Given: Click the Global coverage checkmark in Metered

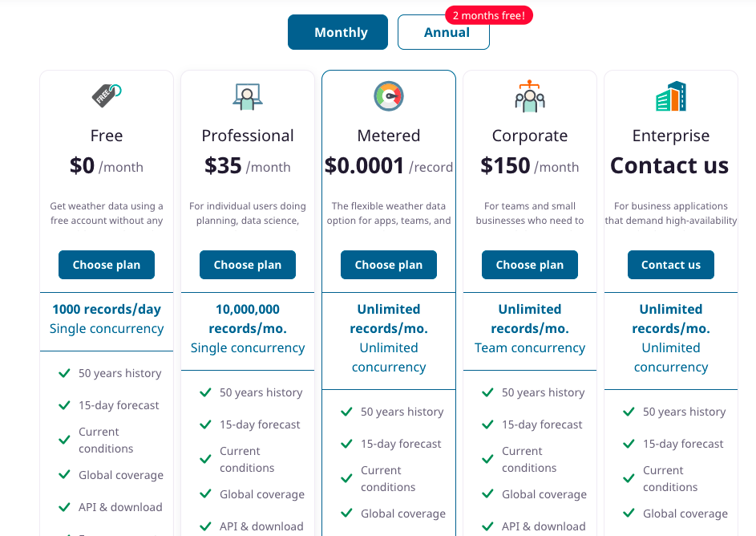Looking at the screenshot, I should tap(346, 514).
